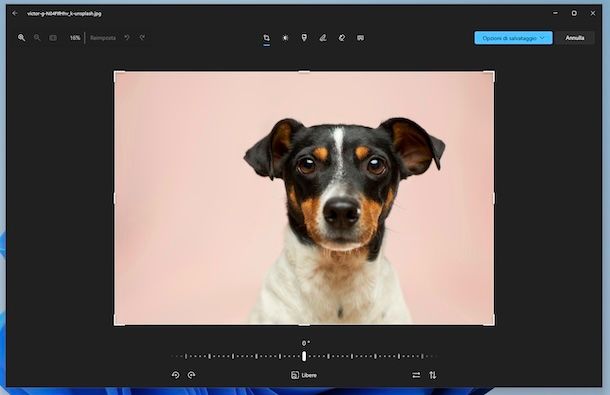Click the straighten angle slider handle

[x=304, y=356]
